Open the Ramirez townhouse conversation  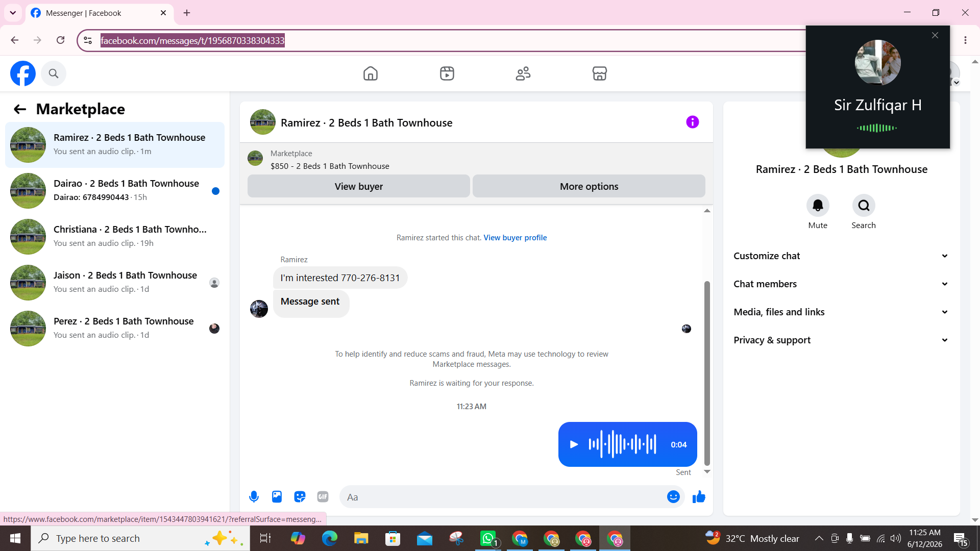pos(115,145)
